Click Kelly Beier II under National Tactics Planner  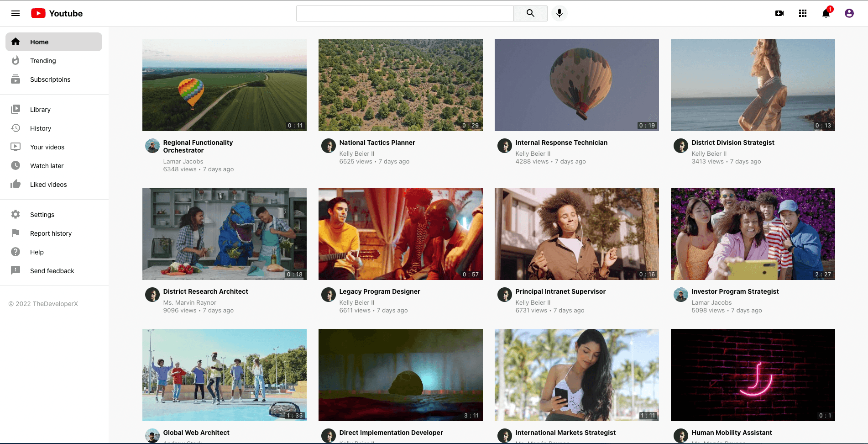(x=357, y=153)
